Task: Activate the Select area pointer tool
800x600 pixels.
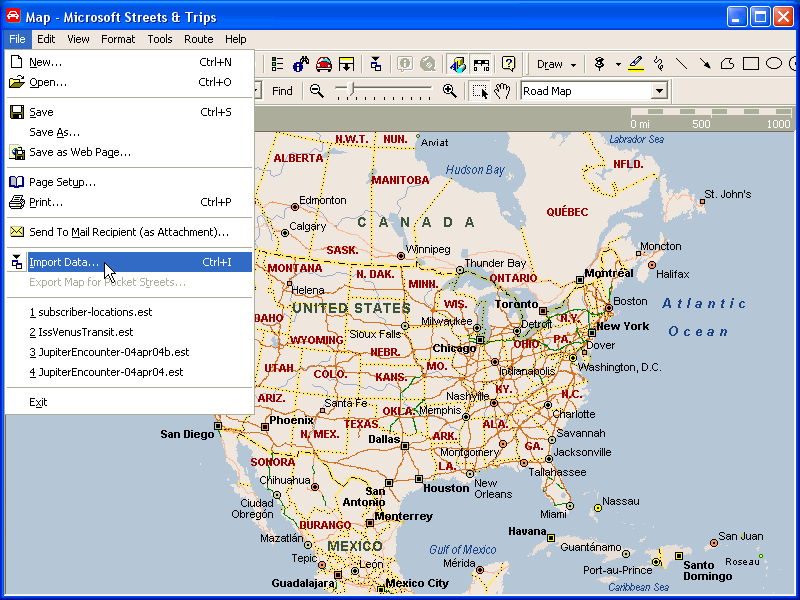Action: click(x=480, y=91)
